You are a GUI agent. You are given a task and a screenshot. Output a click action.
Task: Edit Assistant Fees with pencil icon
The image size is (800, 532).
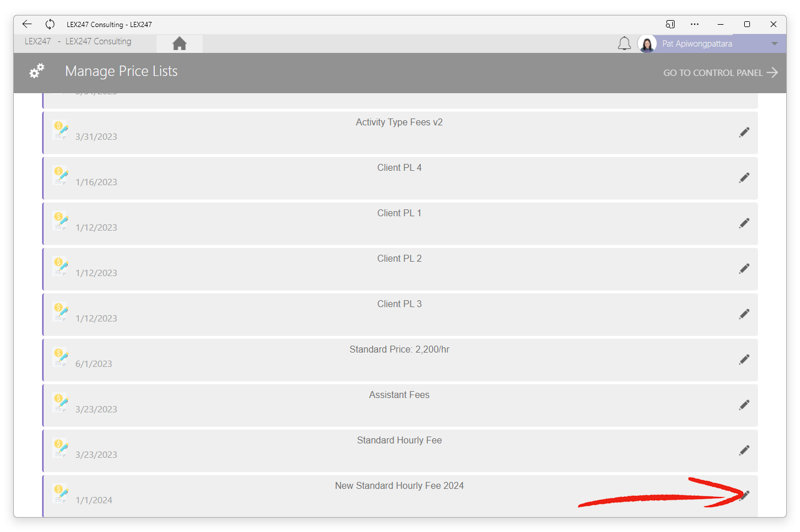tap(744, 405)
